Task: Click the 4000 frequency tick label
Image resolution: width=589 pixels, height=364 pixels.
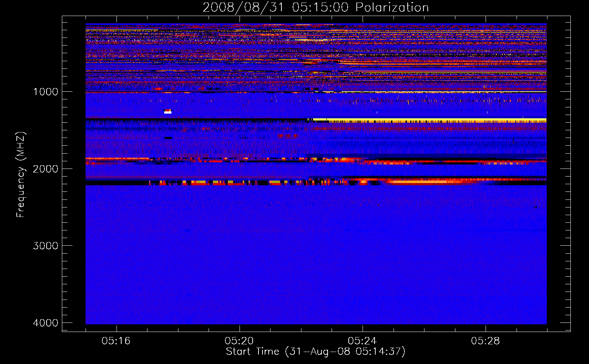Action: [46, 323]
